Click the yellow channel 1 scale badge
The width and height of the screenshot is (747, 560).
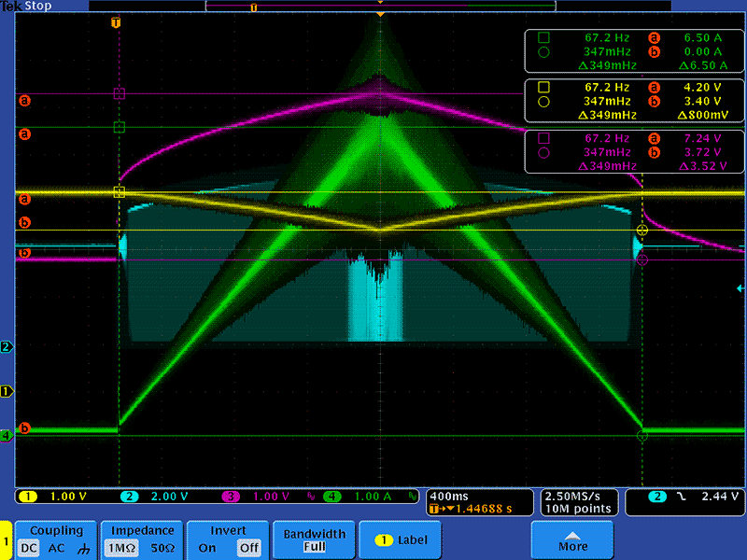click(28, 497)
